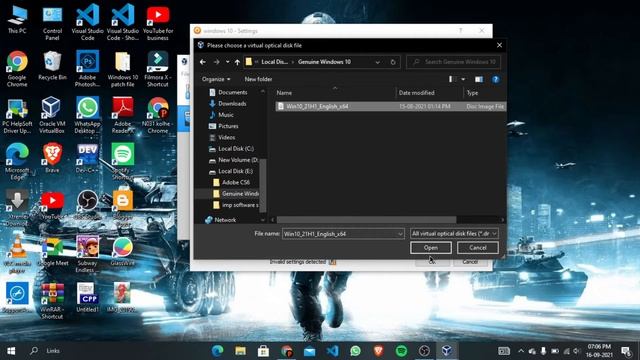
Task: Go up one folder level in dialog
Action: pos(237,62)
